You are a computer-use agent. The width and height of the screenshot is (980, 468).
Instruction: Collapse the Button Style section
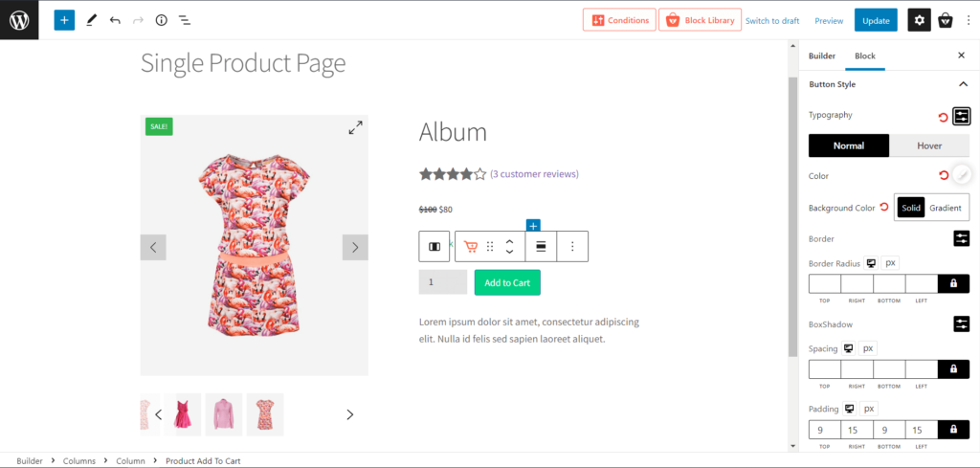pos(963,84)
